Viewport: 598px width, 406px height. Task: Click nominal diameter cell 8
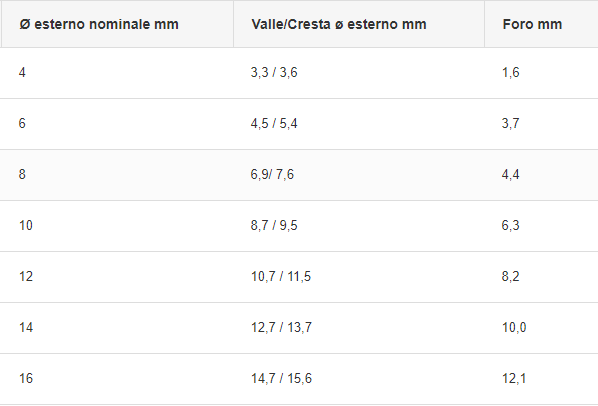(22, 175)
